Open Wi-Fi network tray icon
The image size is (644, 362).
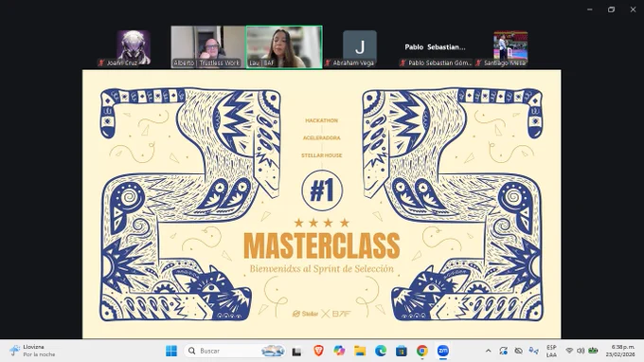click(x=569, y=351)
